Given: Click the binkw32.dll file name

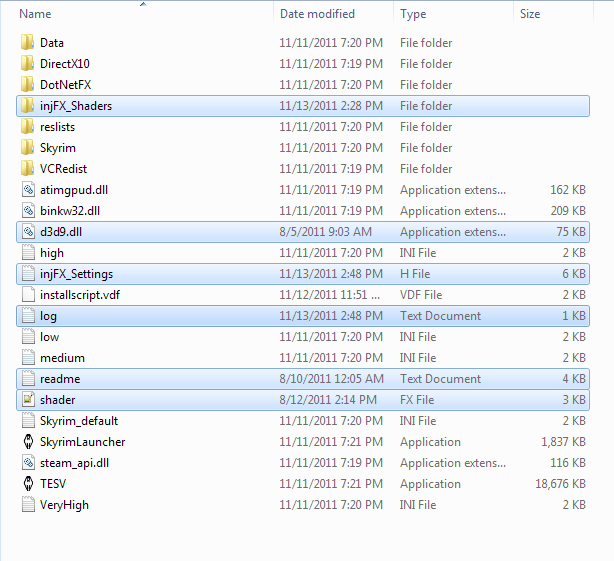Looking at the screenshot, I should 70,211.
